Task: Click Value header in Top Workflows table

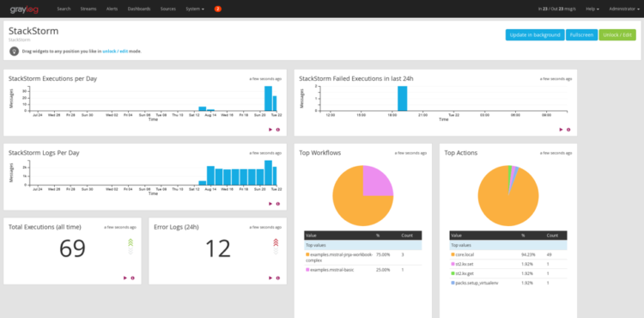Action: [x=311, y=235]
